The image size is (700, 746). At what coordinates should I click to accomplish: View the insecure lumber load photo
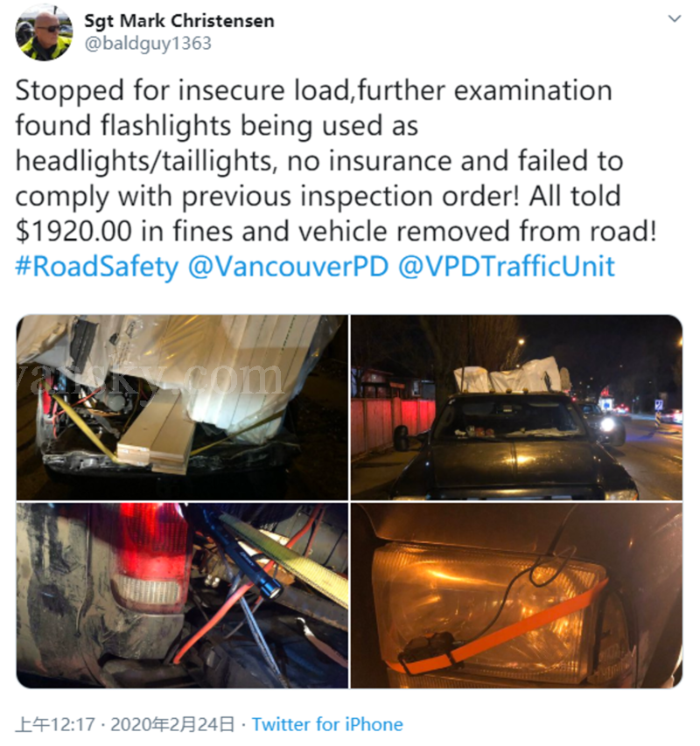coord(182,408)
